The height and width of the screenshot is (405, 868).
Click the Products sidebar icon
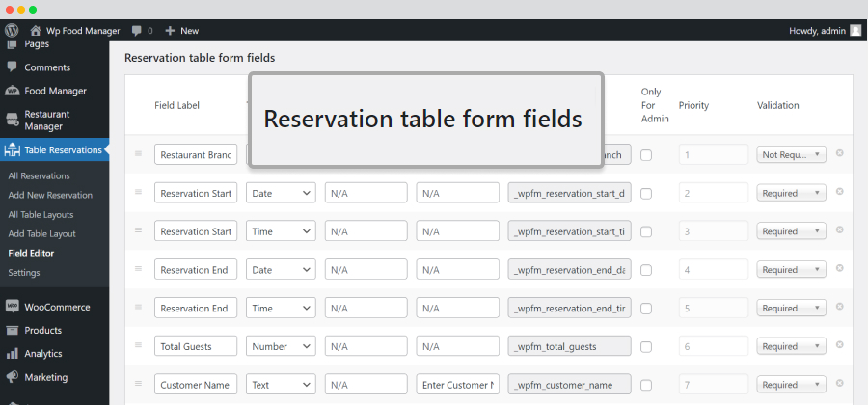pyautogui.click(x=12, y=331)
